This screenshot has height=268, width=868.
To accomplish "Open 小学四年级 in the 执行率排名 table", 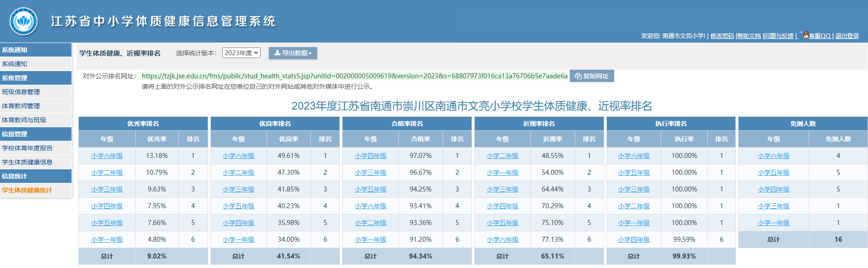I will (634, 239).
